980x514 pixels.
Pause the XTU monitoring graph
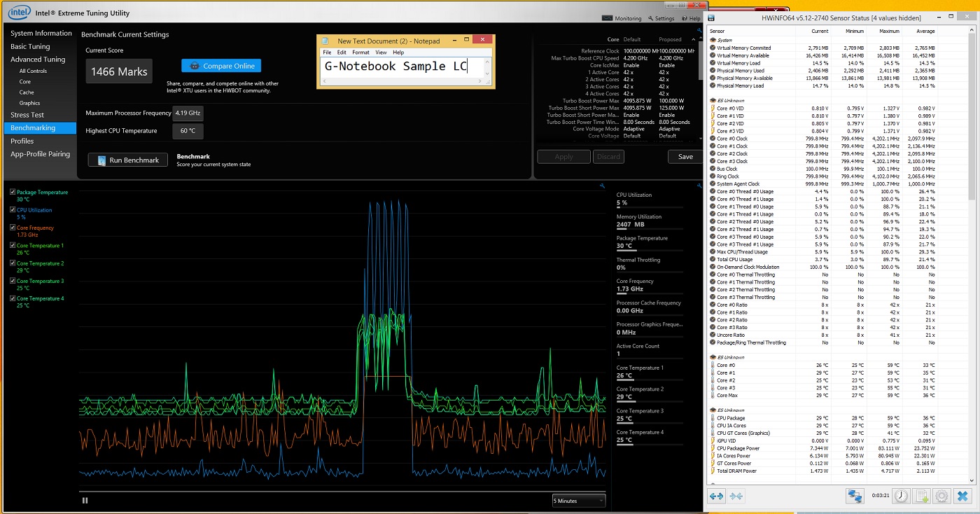click(x=85, y=500)
